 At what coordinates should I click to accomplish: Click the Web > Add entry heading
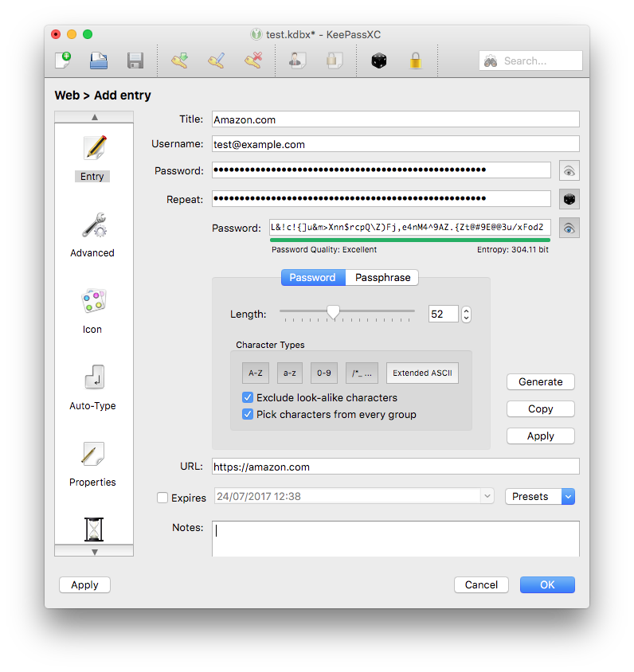tap(103, 95)
